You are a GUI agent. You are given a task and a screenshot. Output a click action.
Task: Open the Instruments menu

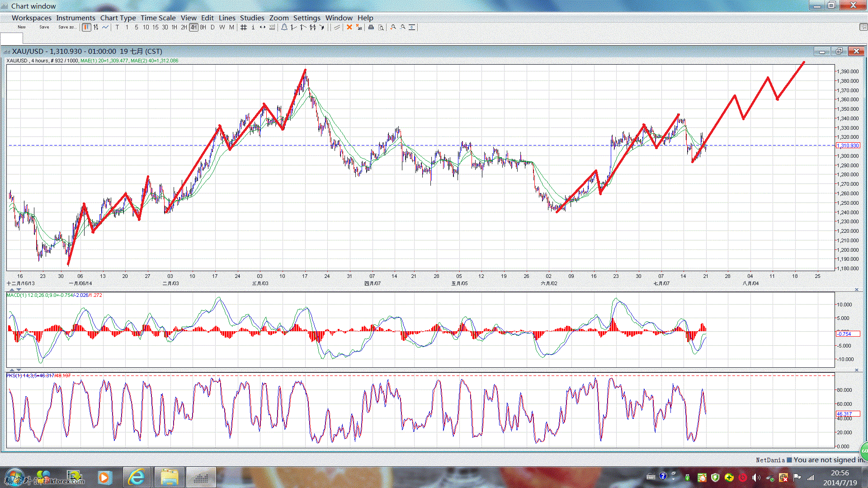coord(75,18)
